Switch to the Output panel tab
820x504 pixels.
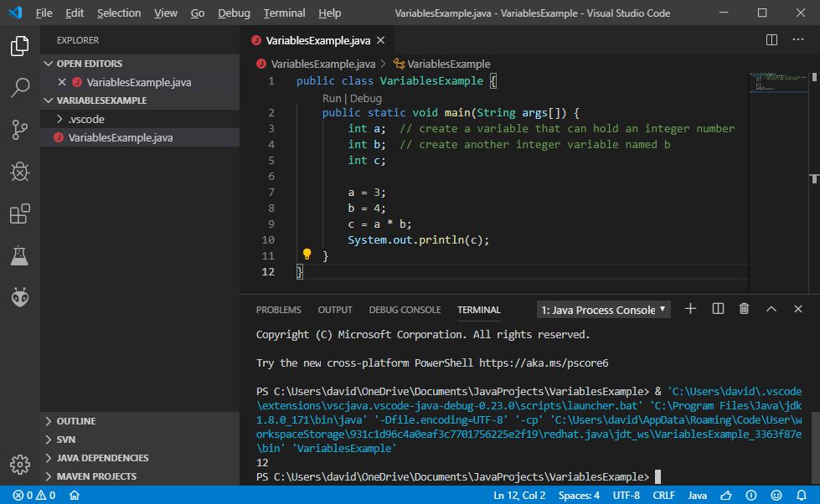[x=335, y=310]
